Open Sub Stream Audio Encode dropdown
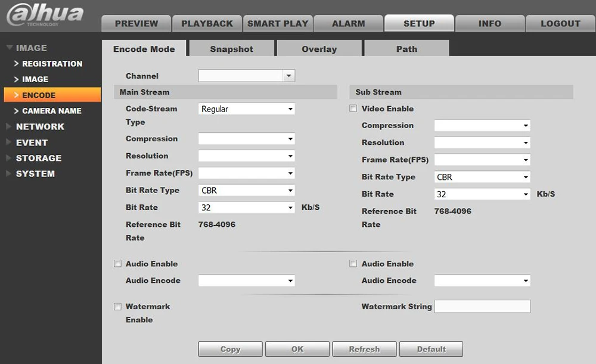 (x=482, y=281)
